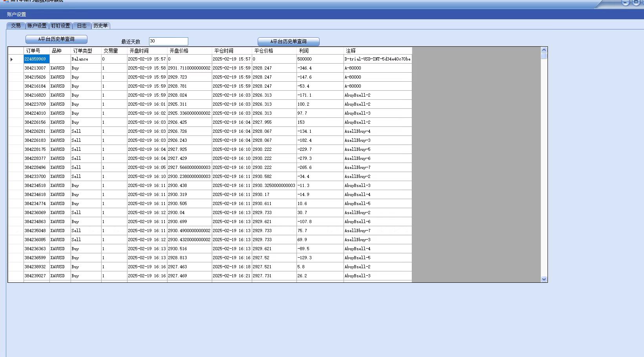Select the order number cell 384213007
This screenshot has height=357, width=644.
pos(36,68)
